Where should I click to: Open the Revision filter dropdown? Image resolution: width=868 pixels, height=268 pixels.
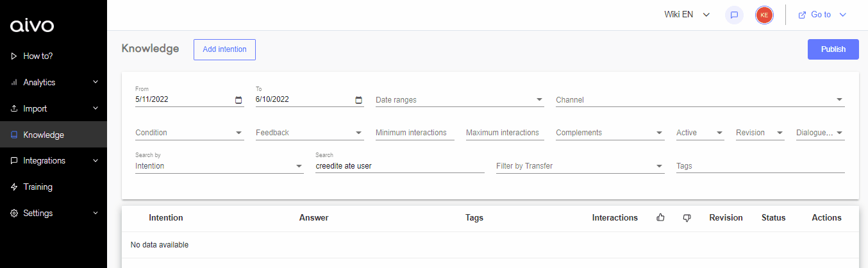[760, 133]
